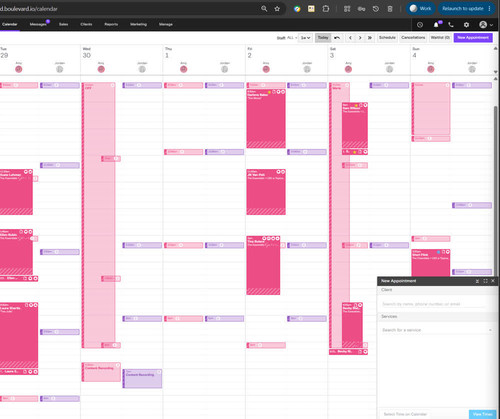The height and width of the screenshot is (419, 500).
Task: Click the undo arrow beside Today
Action: (x=337, y=38)
